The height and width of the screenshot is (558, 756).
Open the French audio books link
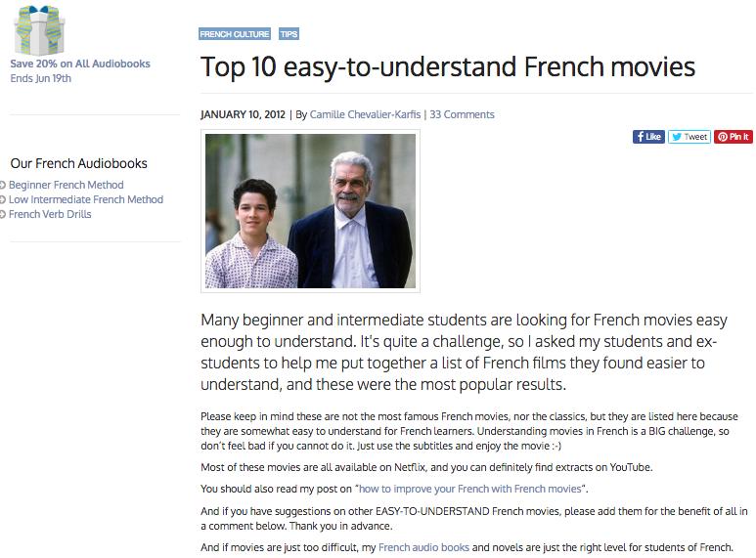[x=423, y=547]
